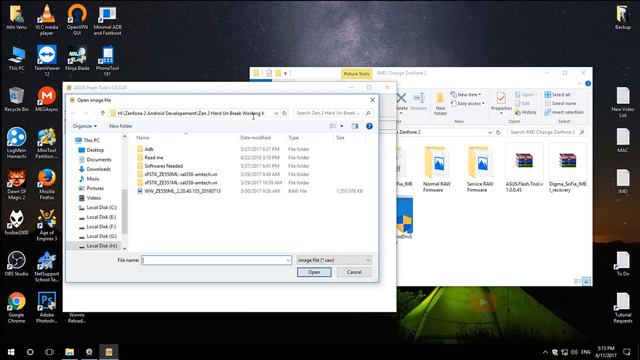640x360 pixels.
Task: Select Local Disk (F:) in navigation pane
Action: point(97,227)
